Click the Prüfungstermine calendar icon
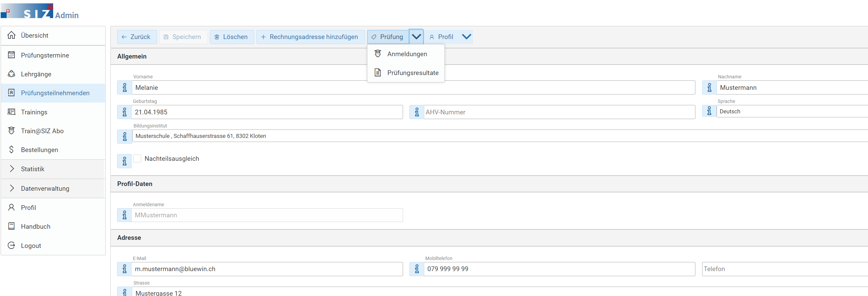The width and height of the screenshot is (868, 296). pos(11,55)
